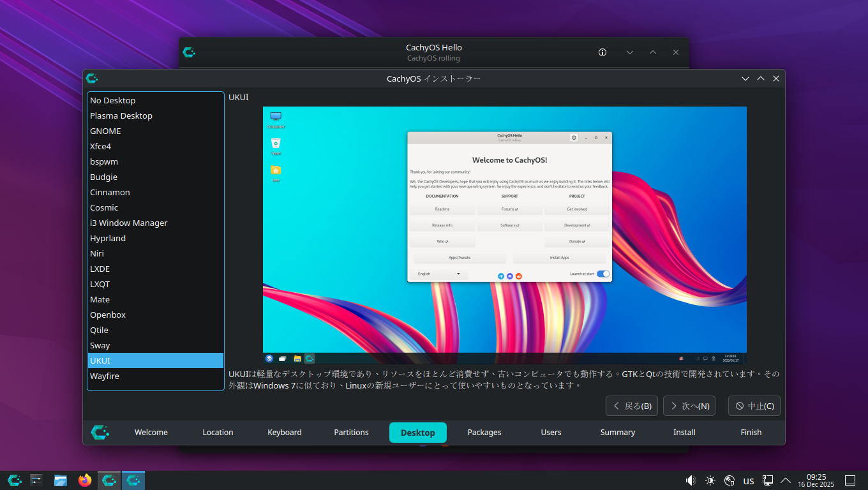Switch to the CachyOS Hello taskbar entry

click(109, 480)
